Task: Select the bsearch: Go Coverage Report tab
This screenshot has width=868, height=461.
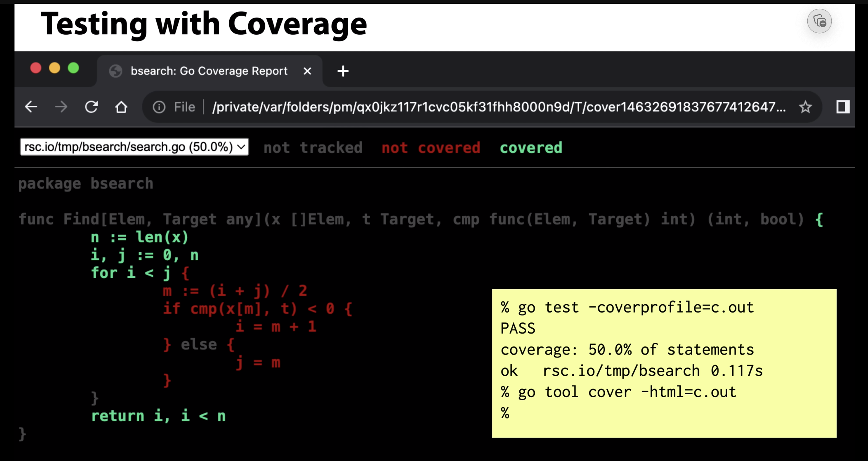Action: pos(209,71)
